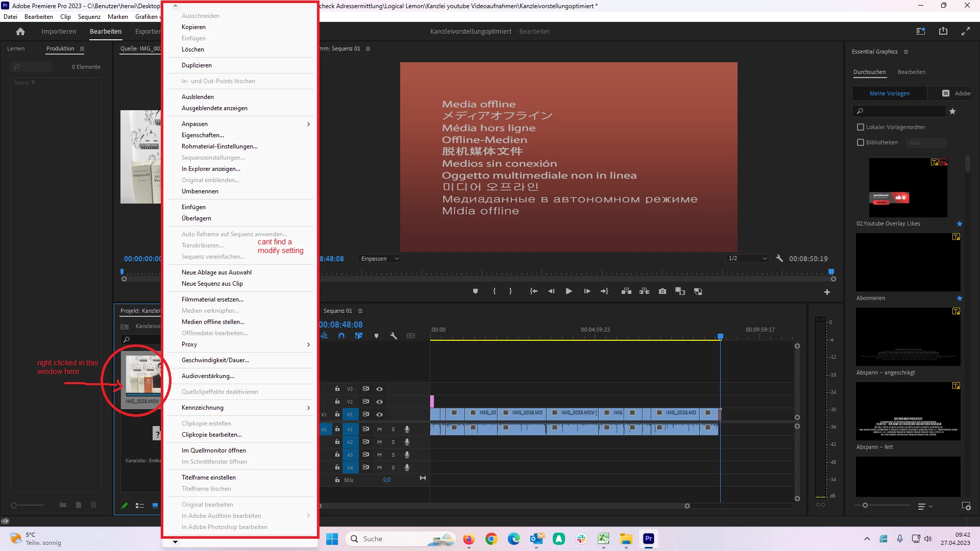Click the voice-over microphone on track A1
The image size is (980, 551).
[x=407, y=429]
